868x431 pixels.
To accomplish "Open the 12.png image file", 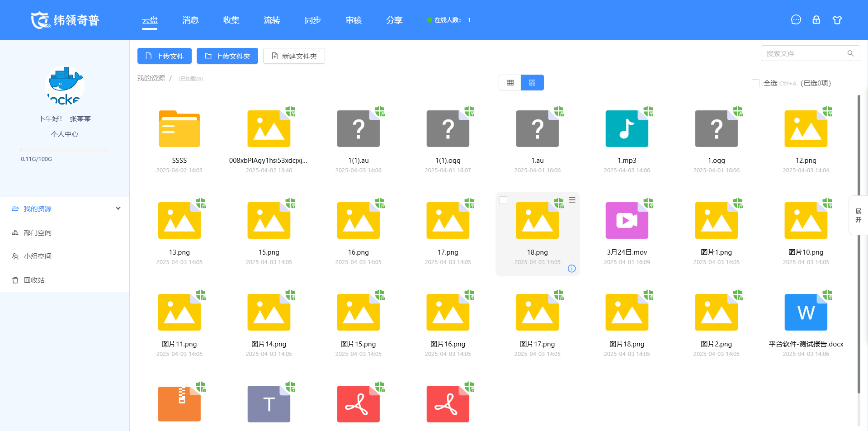I will [806, 129].
